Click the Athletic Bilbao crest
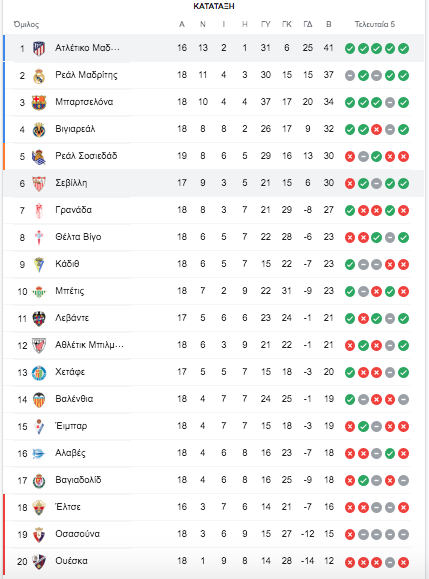The height and width of the screenshot is (579, 429). 39,346
